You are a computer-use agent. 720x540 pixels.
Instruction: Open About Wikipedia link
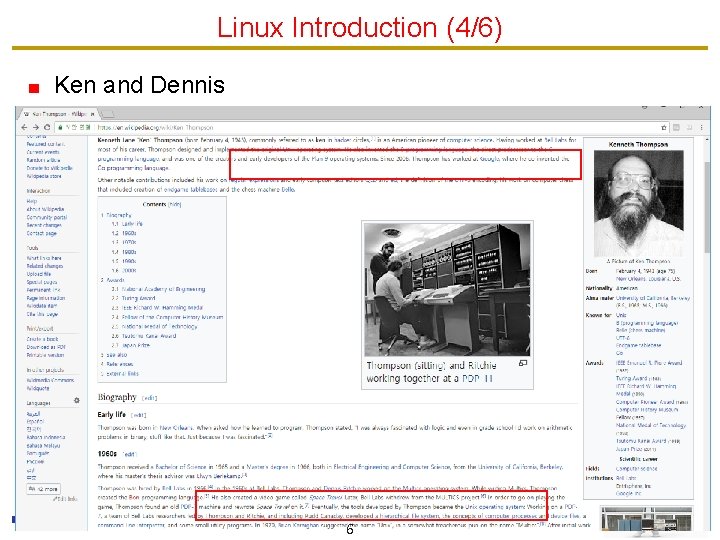[45, 209]
